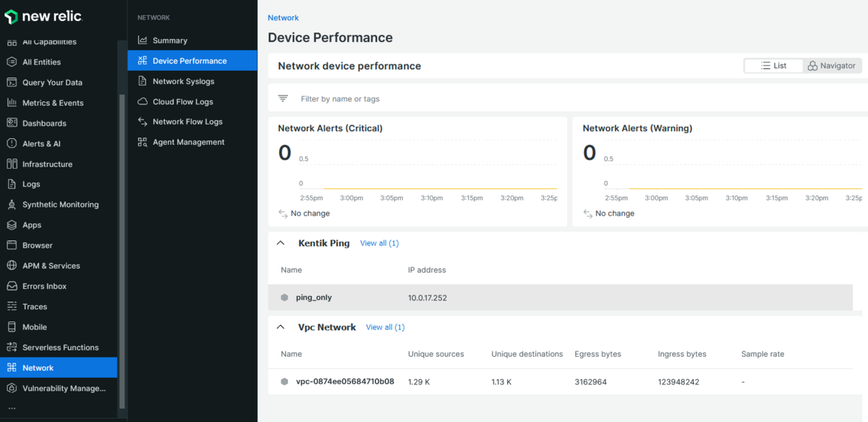Open vpc-0874ee05684710b08 entity
Screen dimensions: 868x422
(x=345, y=381)
